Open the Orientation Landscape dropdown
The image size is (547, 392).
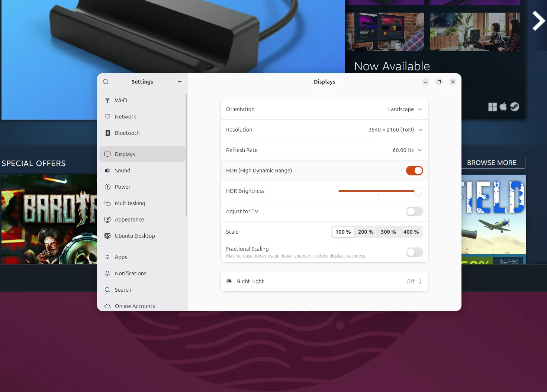(405, 109)
